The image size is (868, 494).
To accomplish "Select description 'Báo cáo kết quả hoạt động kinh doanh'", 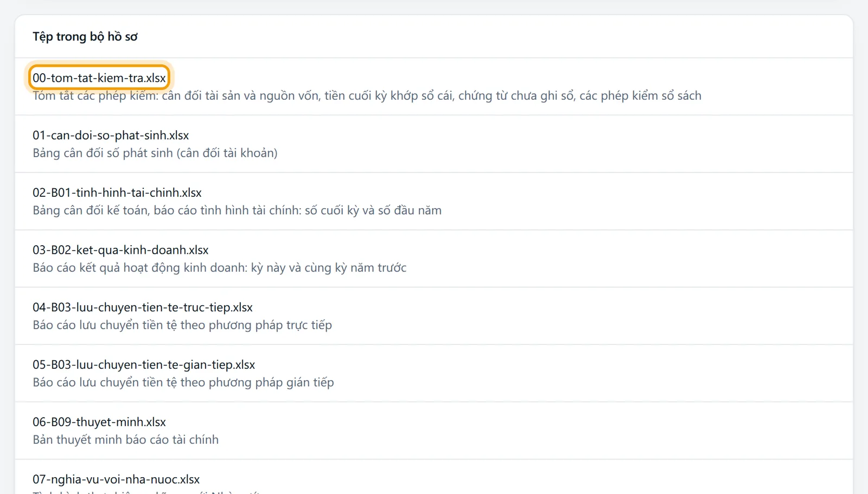I will point(220,268).
